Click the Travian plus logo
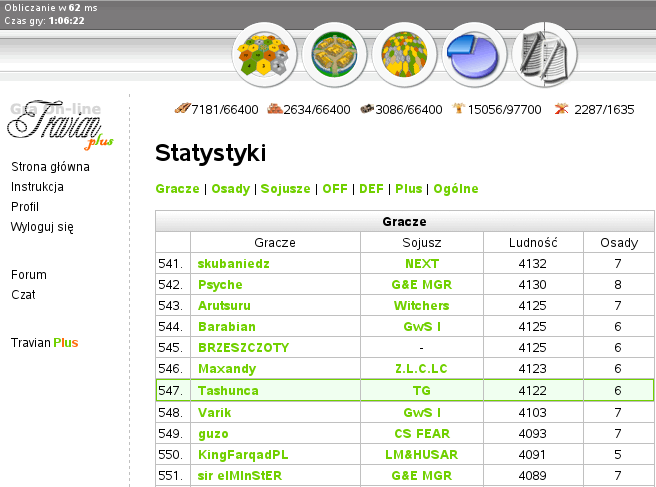This screenshot has height=487, width=656. 60,125
